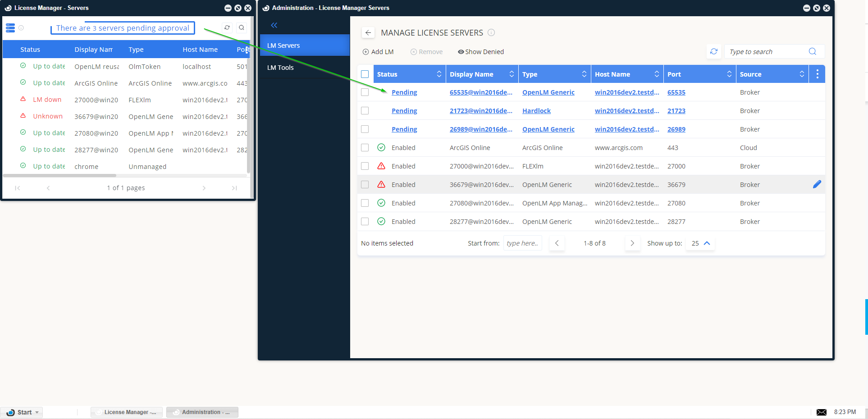
Task: Click the refresh icon in License Manager window
Action: pyautogui.click(x=227, y=28)
